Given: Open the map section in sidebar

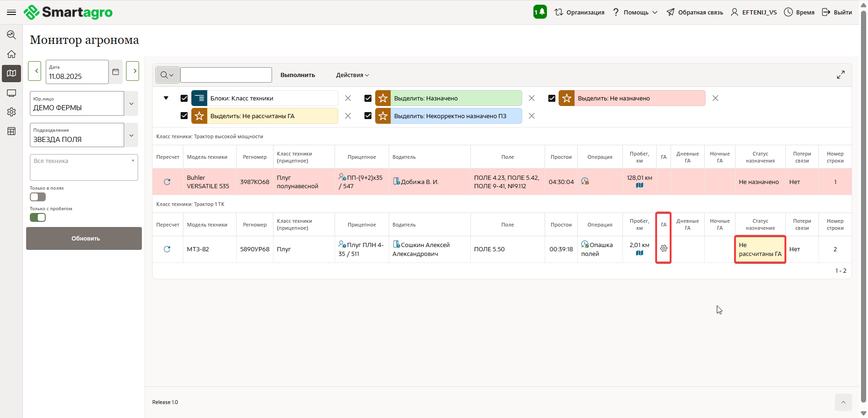Looking at the screenshot, I should (x=12, y=73).
